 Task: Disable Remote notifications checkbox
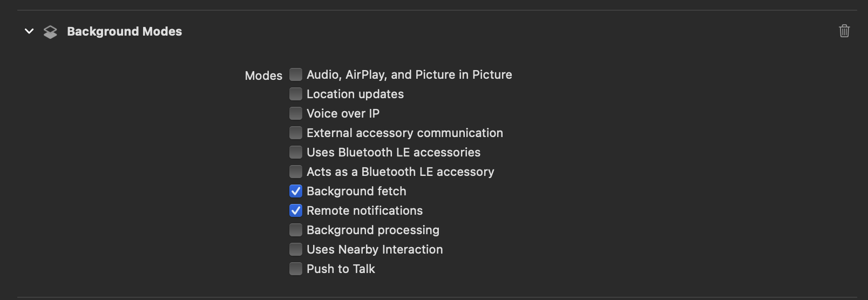point(296,210)
